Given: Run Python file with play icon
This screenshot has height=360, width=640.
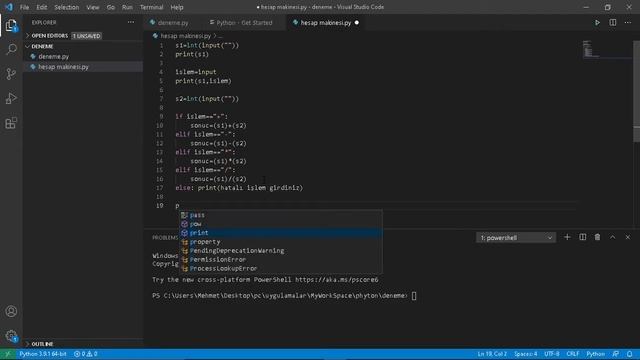Looking at the screenshot, I should [x=597, y=23].
